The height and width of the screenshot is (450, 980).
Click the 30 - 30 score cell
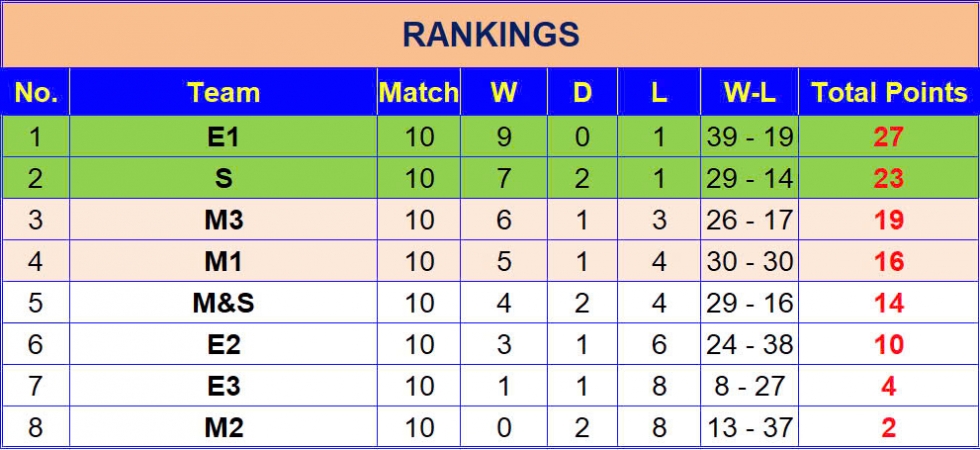749,261
